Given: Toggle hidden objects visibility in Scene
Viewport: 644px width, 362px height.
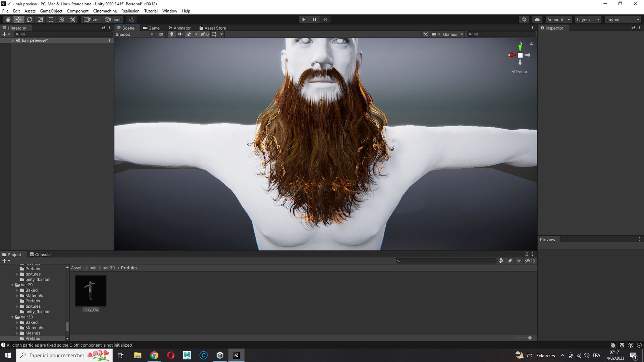Looking at the screenshot, I should coord(205,34).
